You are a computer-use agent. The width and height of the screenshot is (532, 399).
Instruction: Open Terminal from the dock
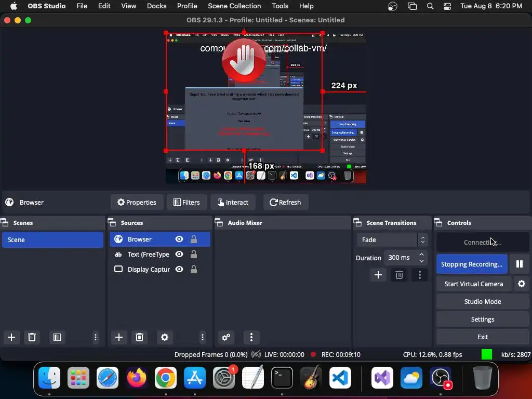(282, 378)
